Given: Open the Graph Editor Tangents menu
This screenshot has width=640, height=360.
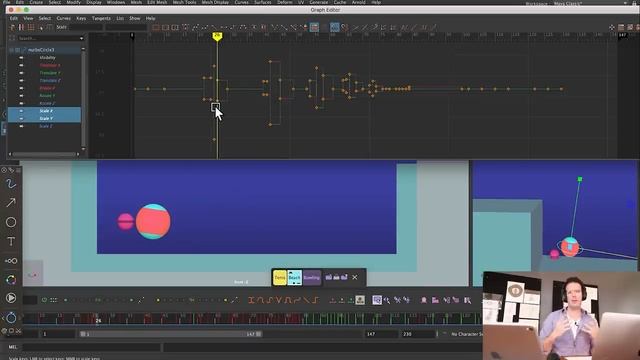Looking at the screenshot, I should coord(101,18).
